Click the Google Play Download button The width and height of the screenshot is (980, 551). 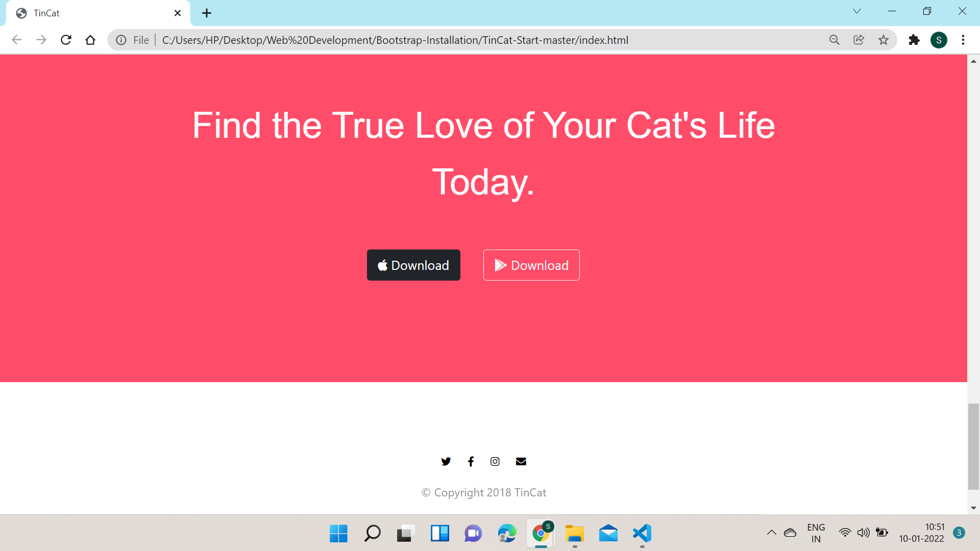(x=531, y=265)
